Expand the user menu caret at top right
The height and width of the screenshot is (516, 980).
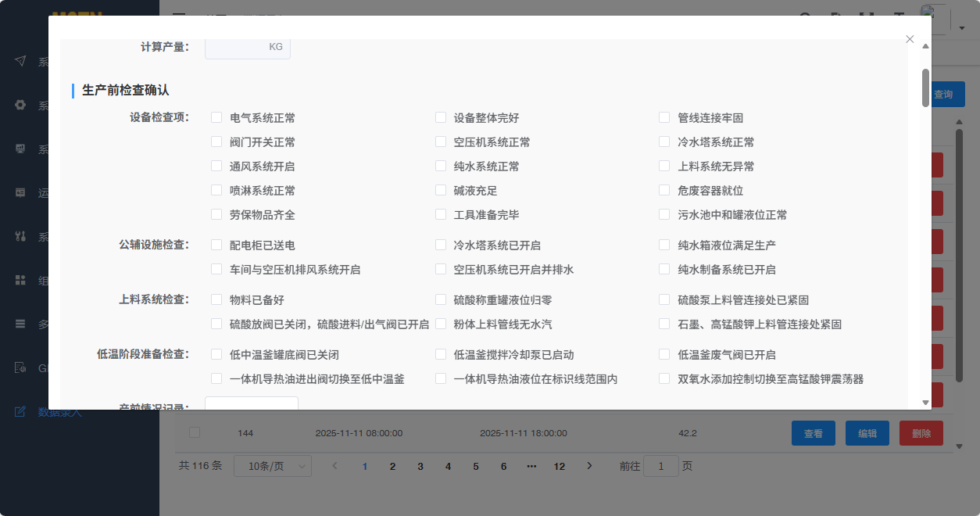tap(962, 28)
